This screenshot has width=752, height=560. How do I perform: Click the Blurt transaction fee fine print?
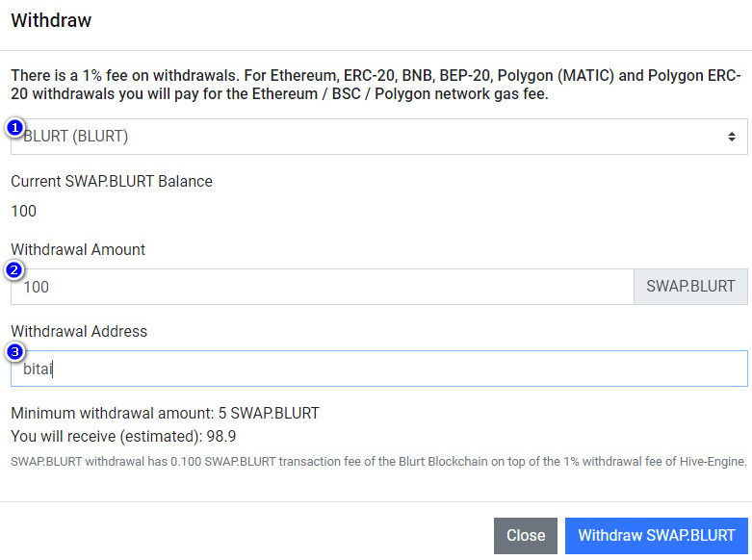(377, 462)
